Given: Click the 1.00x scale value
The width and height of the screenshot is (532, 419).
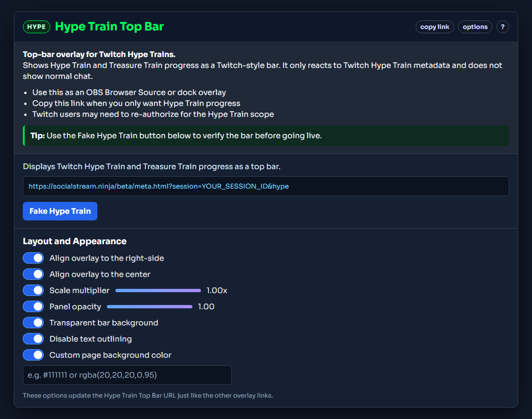Looking at the screenshot, I should point(217,290).
